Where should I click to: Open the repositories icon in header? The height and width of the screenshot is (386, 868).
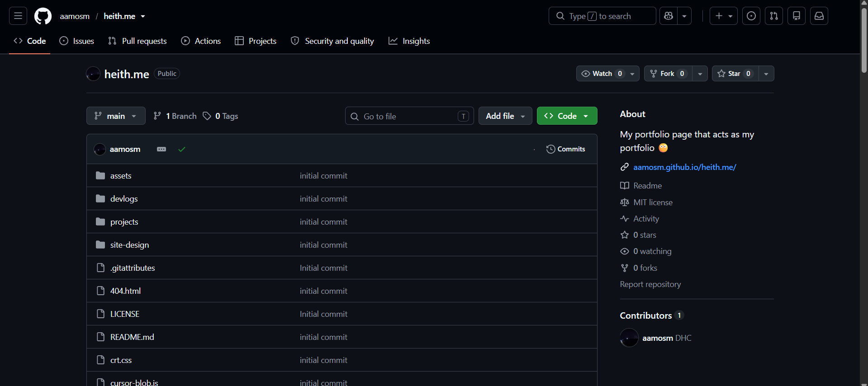pos(797,16)
